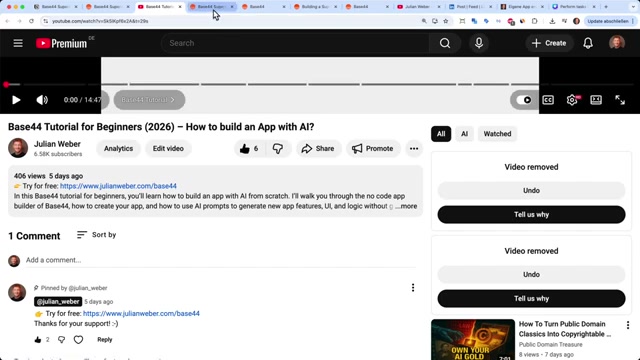This screenshot has height=360, width=640.
Task: Go back in browser history
Action: [x=8, y=21]
